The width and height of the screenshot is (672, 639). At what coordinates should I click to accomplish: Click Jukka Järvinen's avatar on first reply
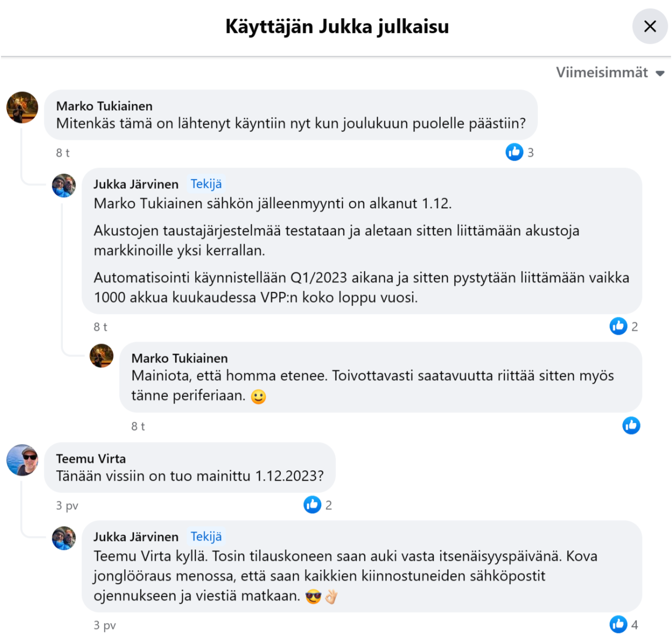[64, 185]
